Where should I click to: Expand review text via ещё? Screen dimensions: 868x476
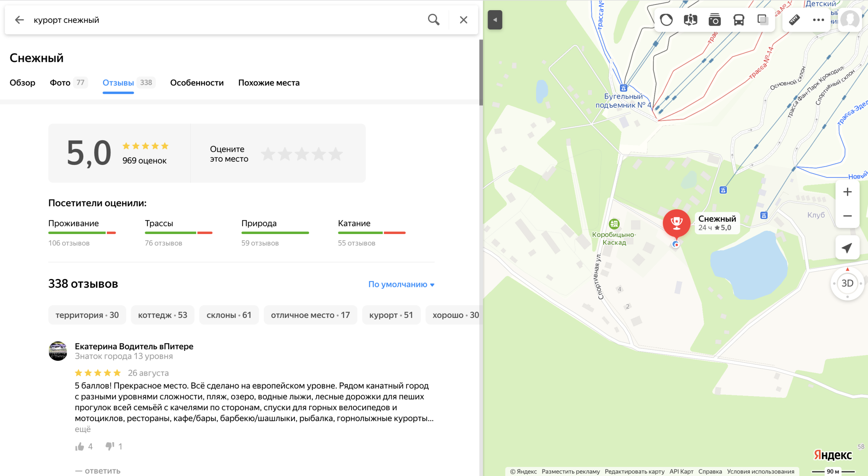[x=83, y=429]
